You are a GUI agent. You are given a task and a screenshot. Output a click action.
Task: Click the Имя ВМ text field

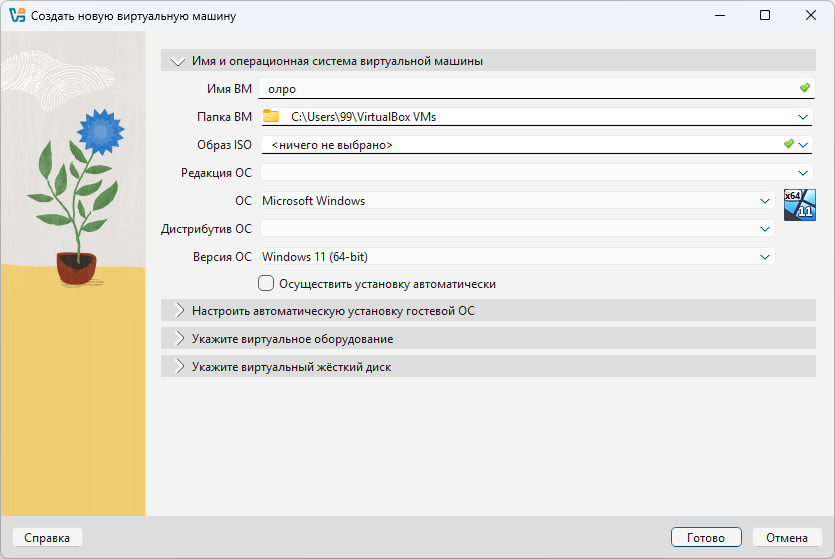coord(520,89)
